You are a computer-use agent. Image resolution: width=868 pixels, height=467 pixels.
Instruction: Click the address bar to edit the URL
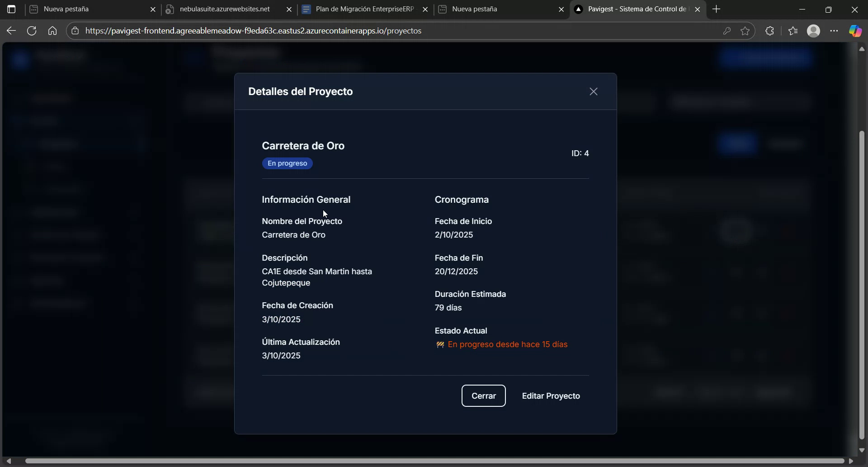(362, 30)
